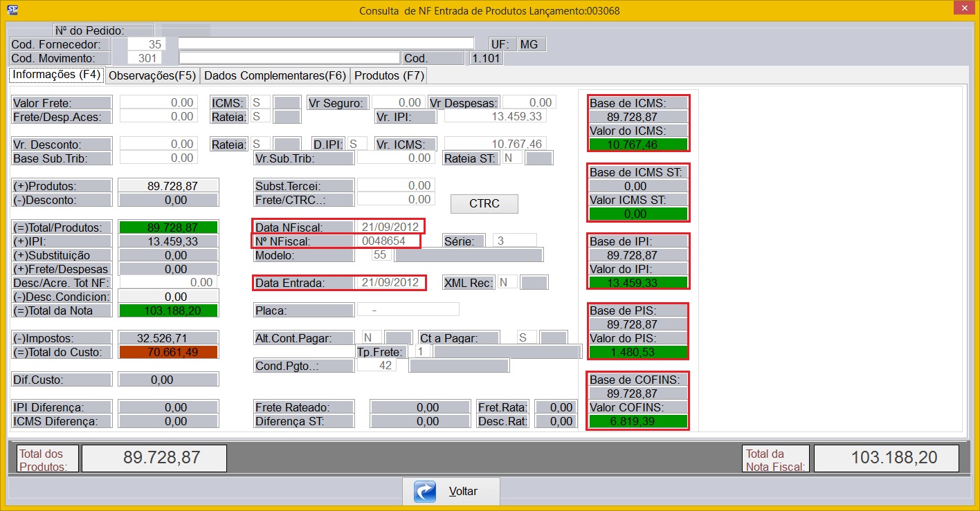Select the Nº NFiscal field

390,241
